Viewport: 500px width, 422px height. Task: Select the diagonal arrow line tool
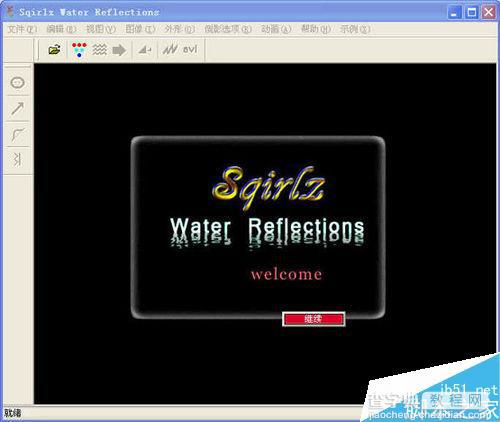[x=18, y=108]
